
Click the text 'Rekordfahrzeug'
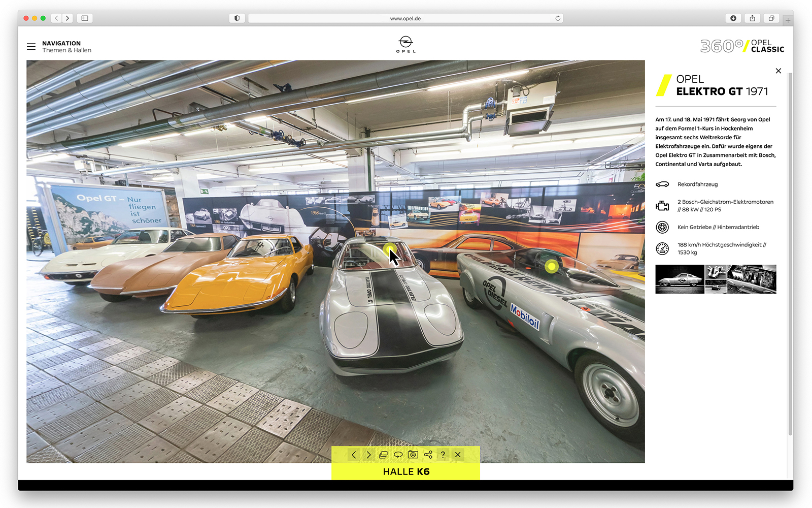tap(697, 184)
